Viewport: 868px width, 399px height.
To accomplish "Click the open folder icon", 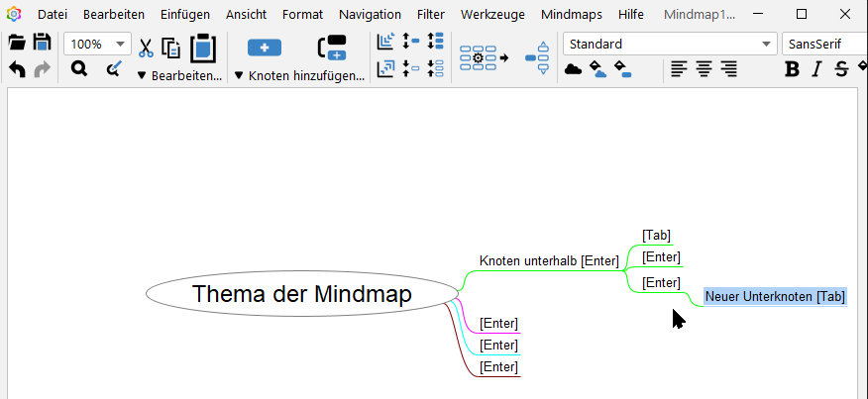I will pyautogui.click(x=16, y=43).
